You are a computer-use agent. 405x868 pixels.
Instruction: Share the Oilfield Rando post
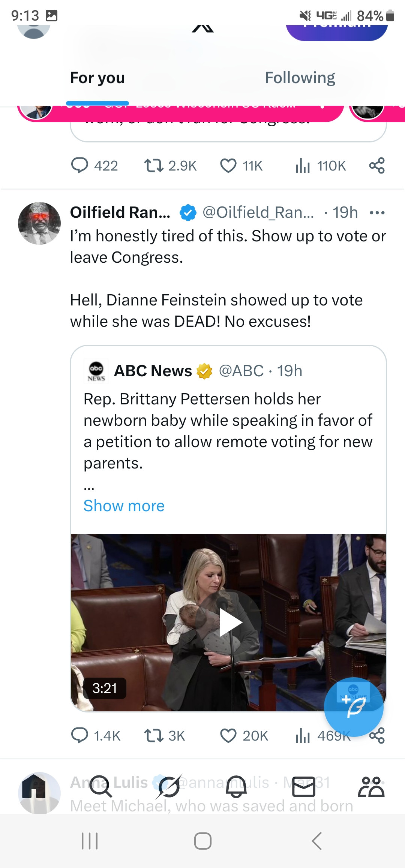[x=377, y=735]
